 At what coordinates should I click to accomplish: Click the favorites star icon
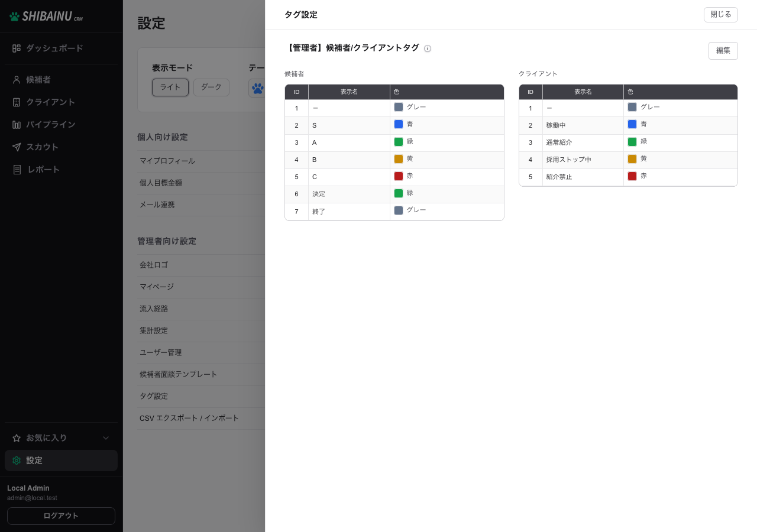(17, 438)
